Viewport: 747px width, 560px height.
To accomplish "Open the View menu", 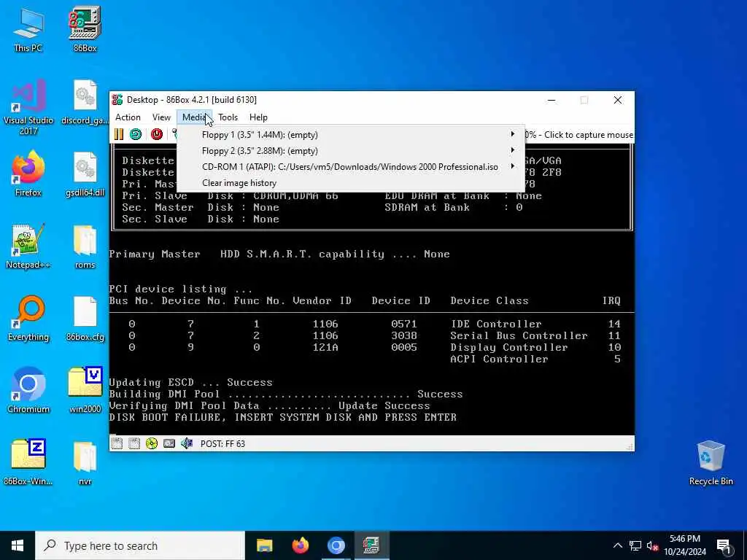I will tap(161, 117).
